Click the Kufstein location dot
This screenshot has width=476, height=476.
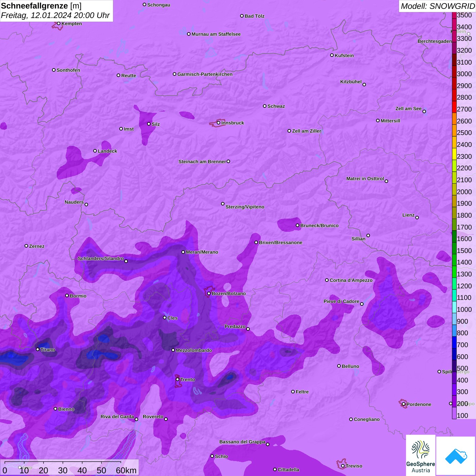pyautogui.click(x=332, y=55)
